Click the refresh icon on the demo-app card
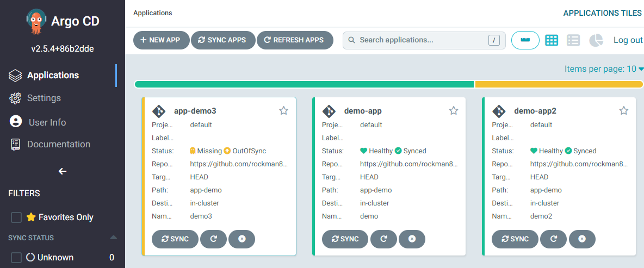Screen dimensions: 644x268 [x=383, y=239]
